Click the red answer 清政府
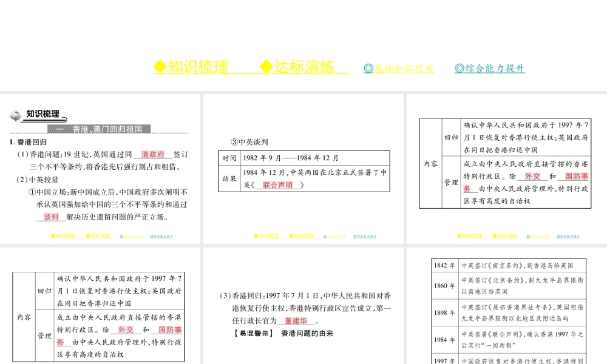The width and height of the screenshot is (607, 364). coord(152,154)
